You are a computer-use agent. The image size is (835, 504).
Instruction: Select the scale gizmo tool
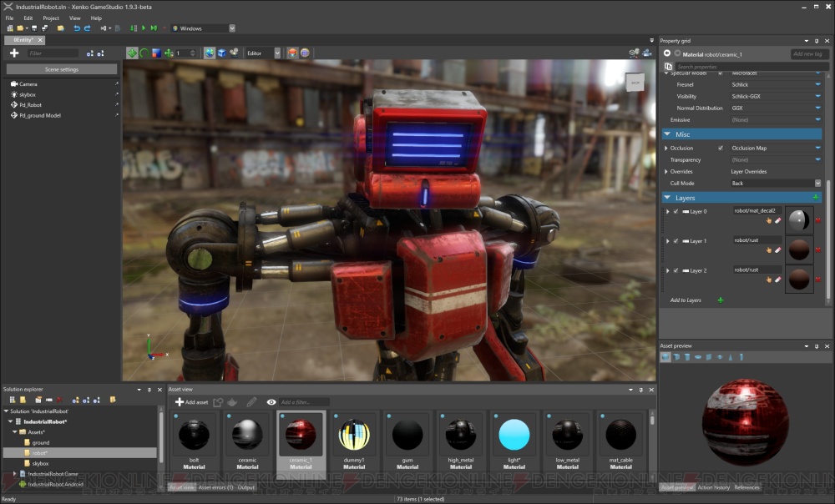pyautogui.click(x=155, y=53)
